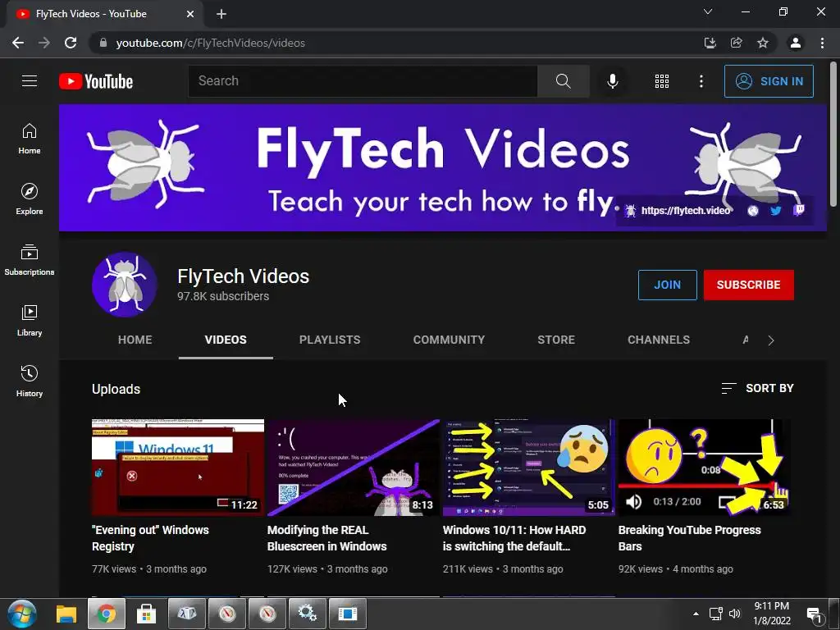This screenshot has height=630, width=840.
Task: Select the VIDEOS channel tab
Action: click(x=226, y=340)
